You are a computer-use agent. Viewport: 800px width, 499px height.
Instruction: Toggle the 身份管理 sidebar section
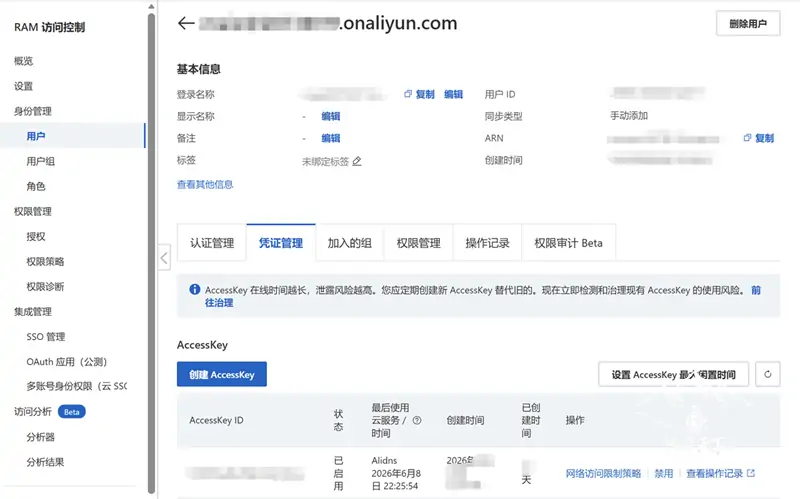[33, 111]
